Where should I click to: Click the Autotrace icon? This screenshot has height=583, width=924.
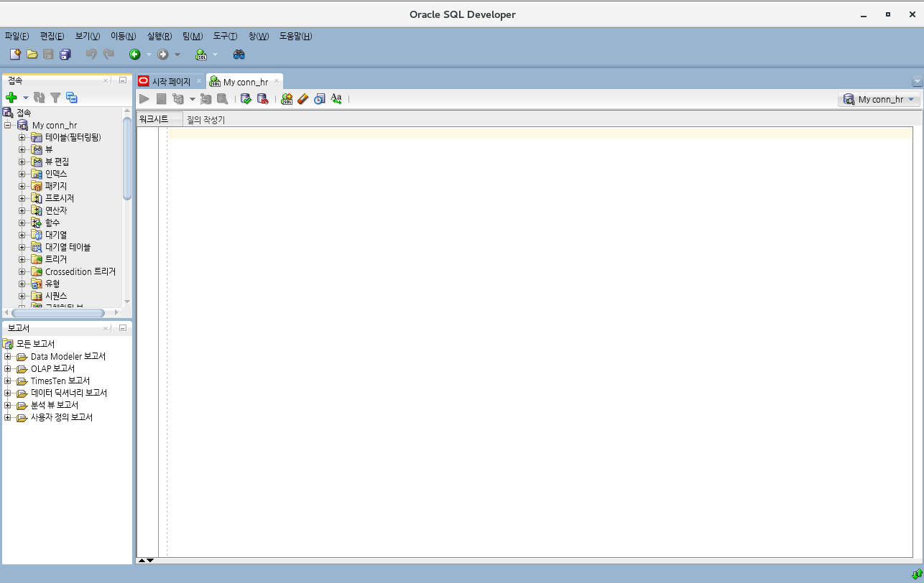[206, 98]
